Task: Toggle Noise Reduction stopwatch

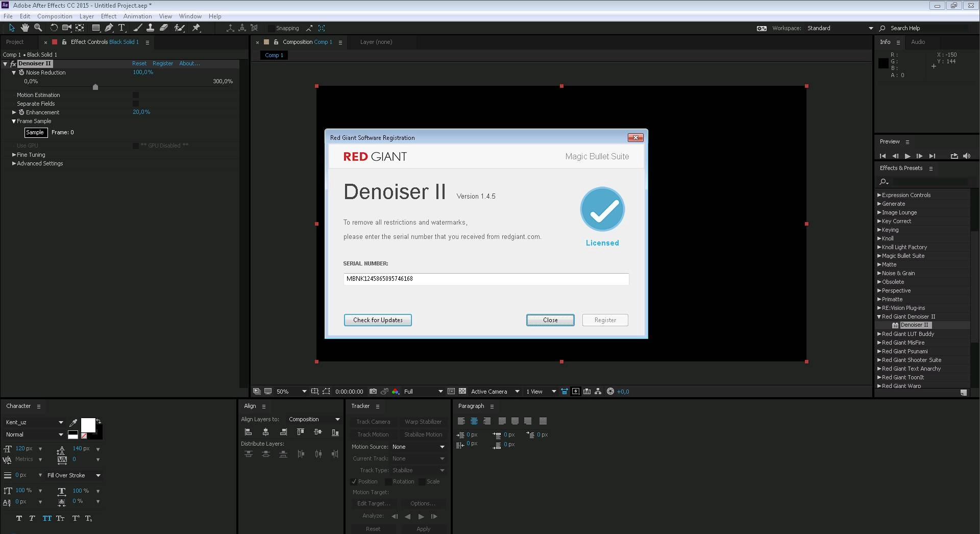Action: pyautogui.click(x=21, y=72)
